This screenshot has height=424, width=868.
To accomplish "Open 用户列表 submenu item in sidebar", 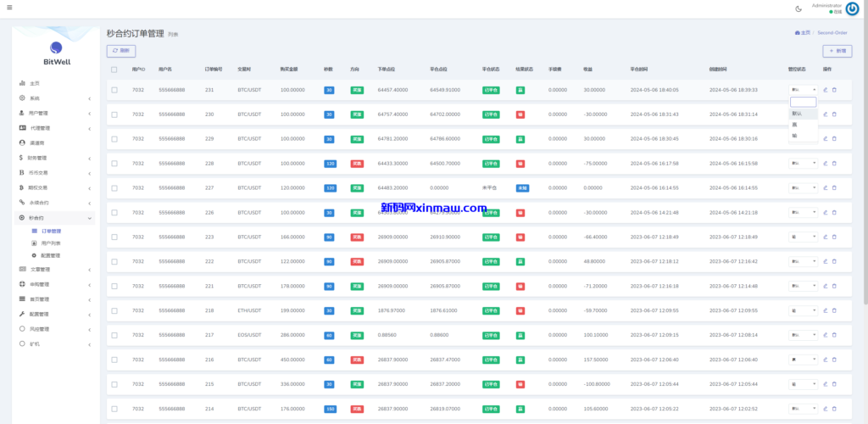I will tap(51, 243).
